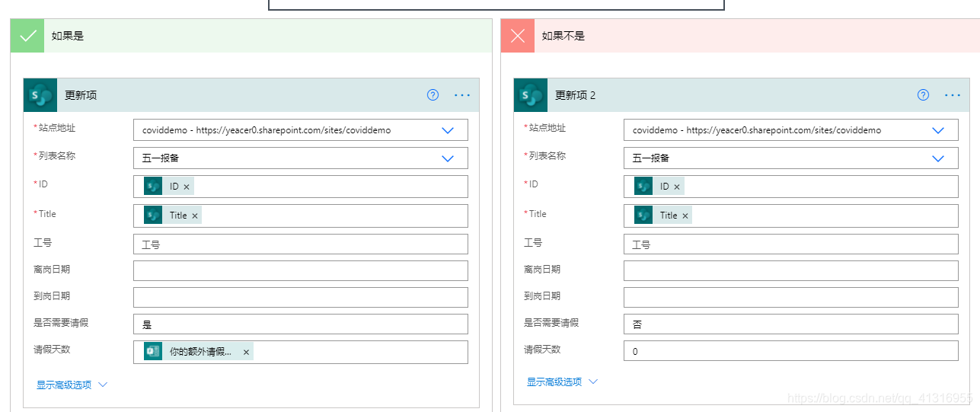
Task: Remove the ID token in 更新项
Action: point(187,187)
